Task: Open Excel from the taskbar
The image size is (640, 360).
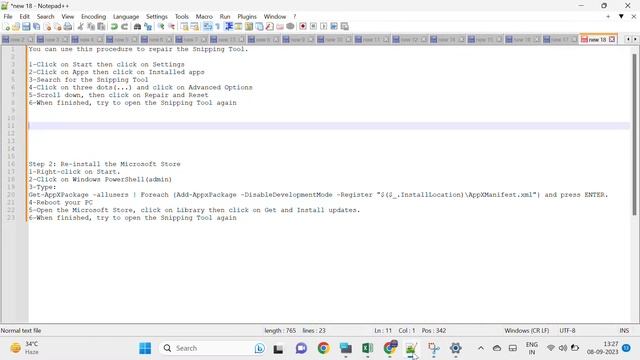Action: (x=367, y=348)
